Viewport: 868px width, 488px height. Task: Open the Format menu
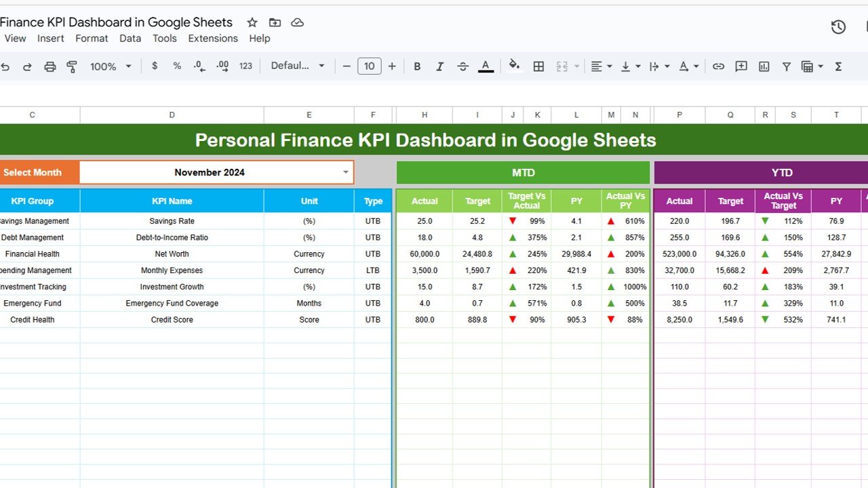click(x=92, y=39)
